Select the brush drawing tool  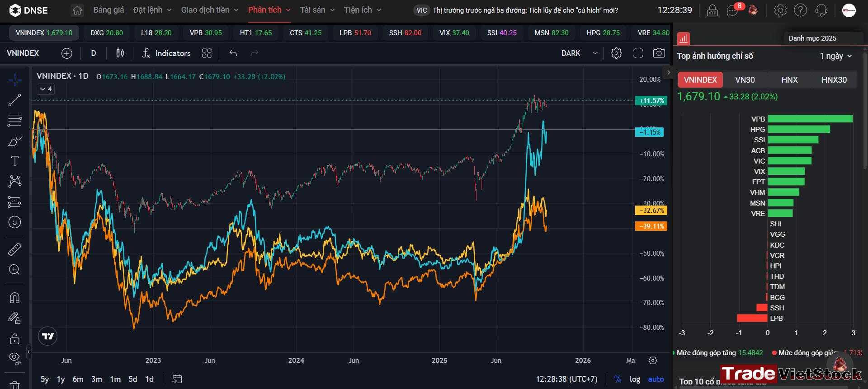14,141
